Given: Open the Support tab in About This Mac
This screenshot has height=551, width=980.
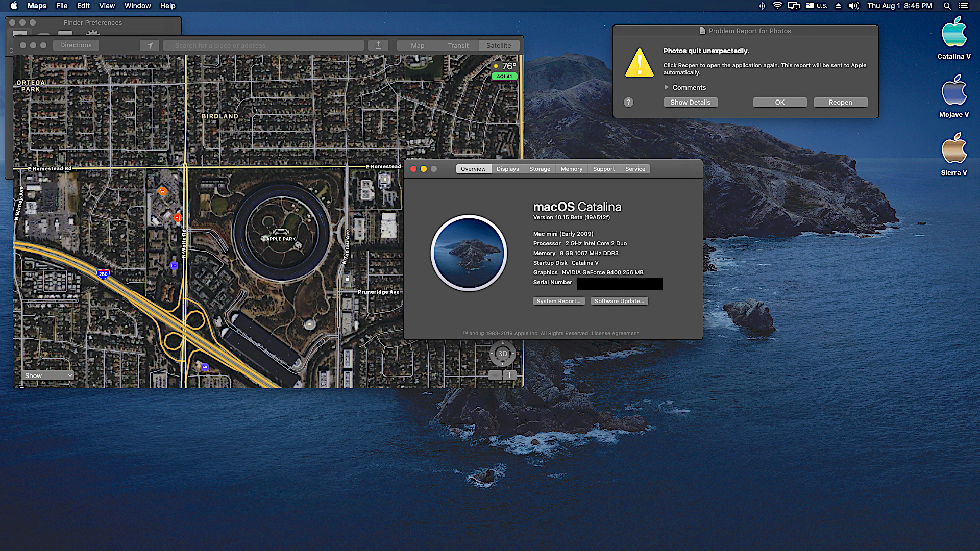Looking at the screenshot, I should [x=604, y=169].
